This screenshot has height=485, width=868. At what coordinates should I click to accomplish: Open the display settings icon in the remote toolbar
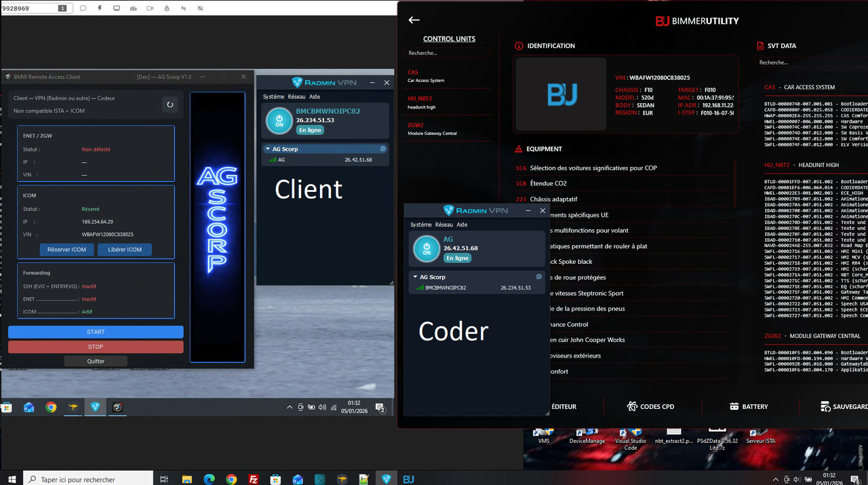[x=117, y=8]
